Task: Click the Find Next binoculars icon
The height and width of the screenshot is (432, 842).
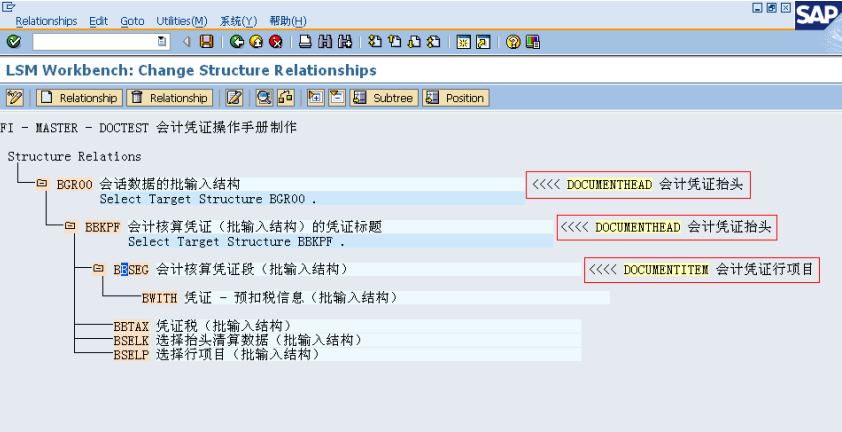Action: (x=344, y=42)
